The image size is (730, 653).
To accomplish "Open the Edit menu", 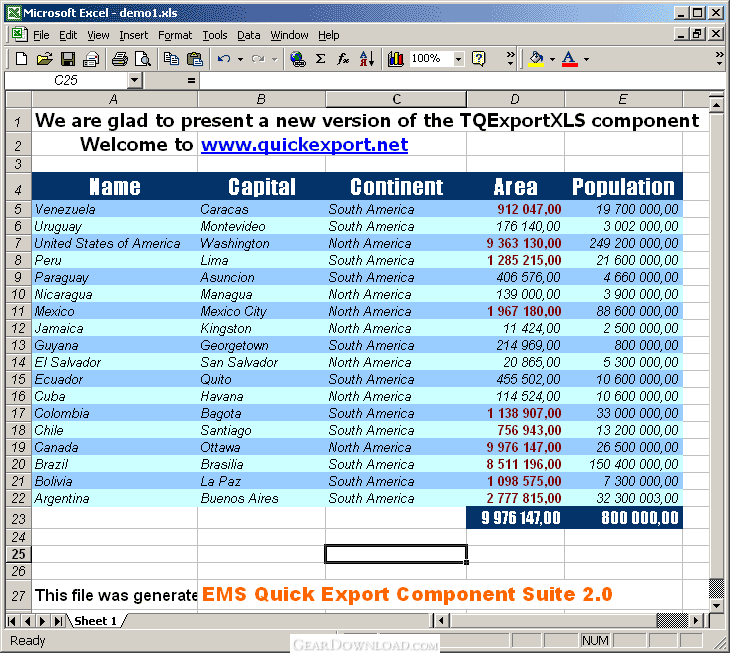I will [68, 35].
